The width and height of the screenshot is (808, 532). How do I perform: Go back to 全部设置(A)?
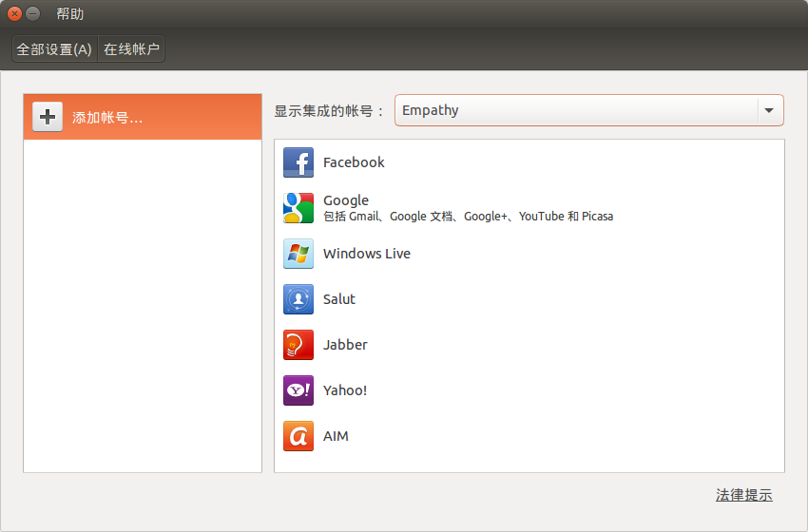[54, 49]
